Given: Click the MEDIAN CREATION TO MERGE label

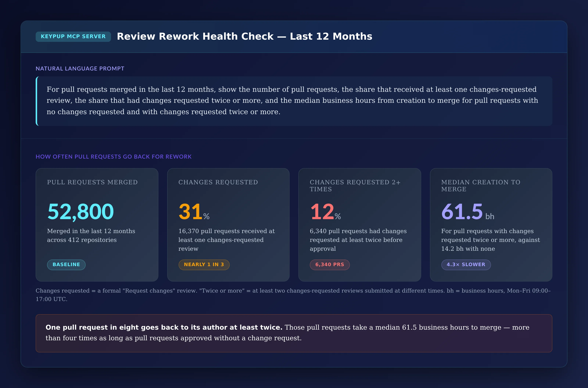Looking at the screenshot, I should [481, 186].
